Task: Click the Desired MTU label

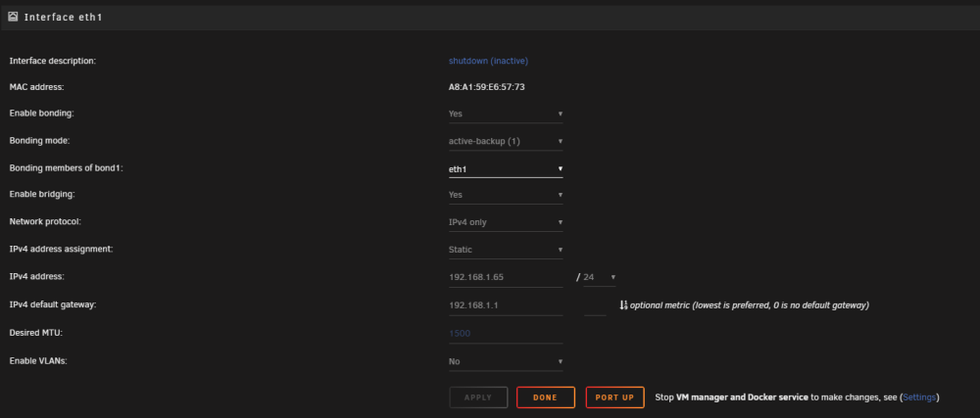Action: [x=35, y=333]
